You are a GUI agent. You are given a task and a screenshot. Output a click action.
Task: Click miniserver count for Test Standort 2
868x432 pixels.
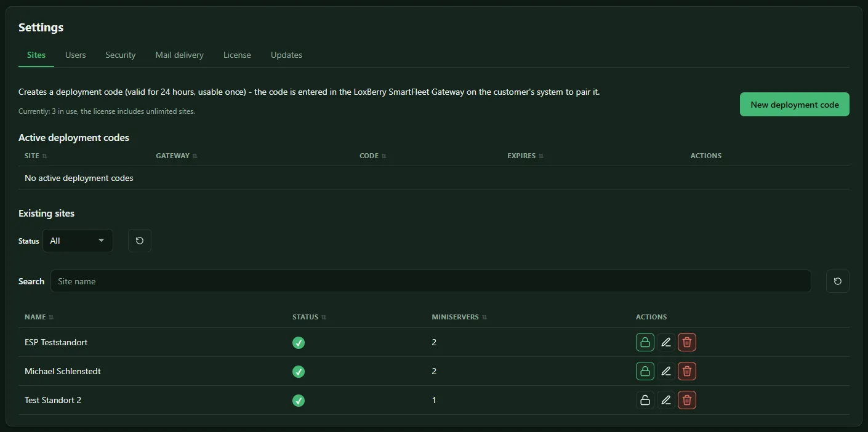[434, 400]
